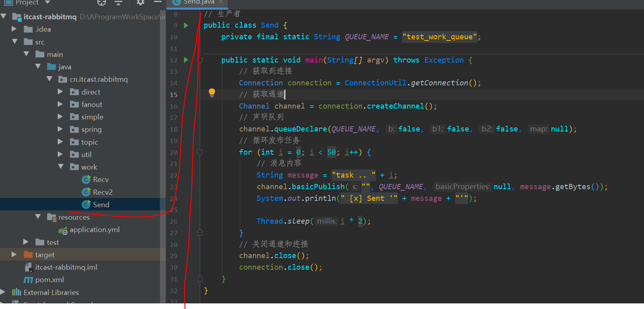
Task: Expand the simple package arrow
Action: [61, 117]
